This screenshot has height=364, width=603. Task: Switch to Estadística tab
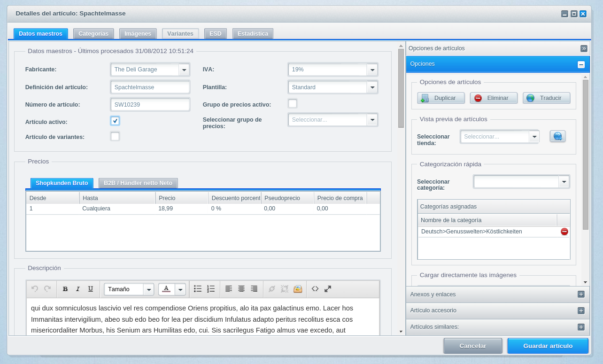pos(253,34)
